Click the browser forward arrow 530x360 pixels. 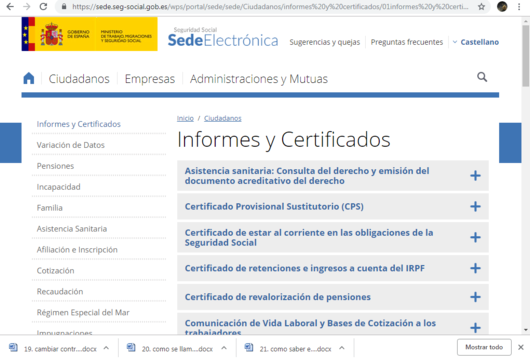point(27,6)
